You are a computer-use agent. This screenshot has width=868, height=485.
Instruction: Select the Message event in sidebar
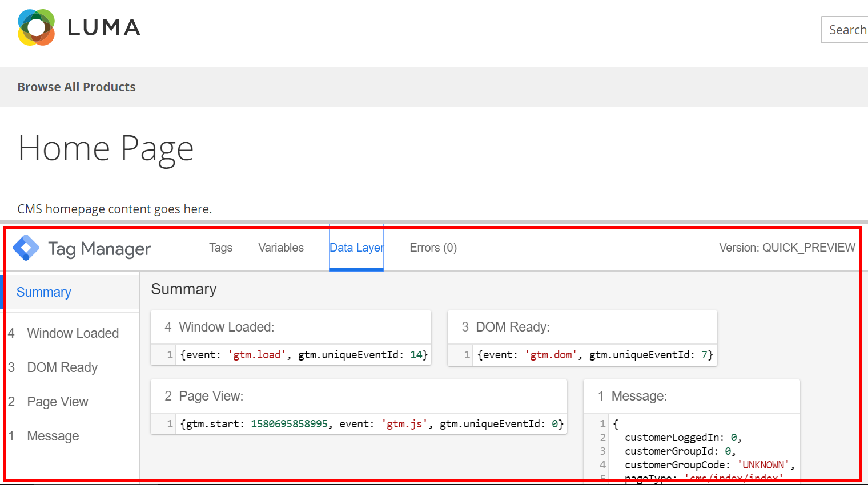click(53, 436)
